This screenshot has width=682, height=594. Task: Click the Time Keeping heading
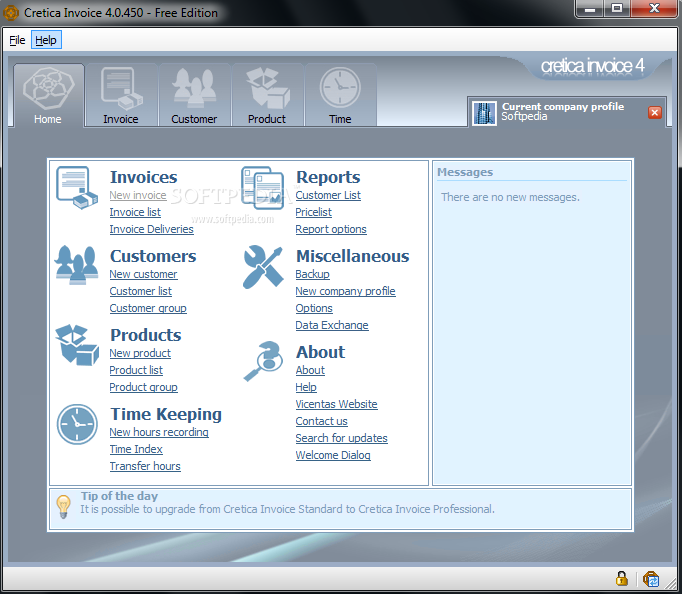tap(166, 414)
